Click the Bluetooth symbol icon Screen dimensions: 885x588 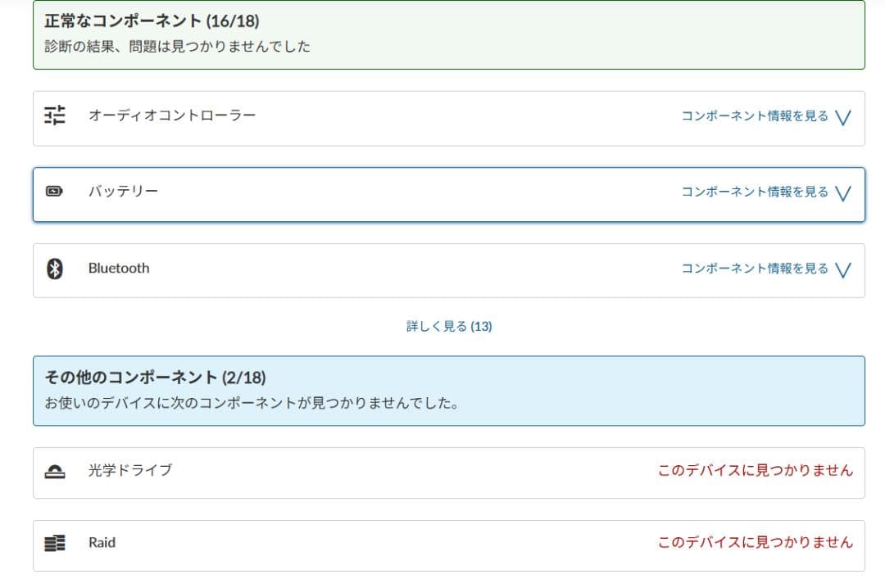(x=54, y=269)
